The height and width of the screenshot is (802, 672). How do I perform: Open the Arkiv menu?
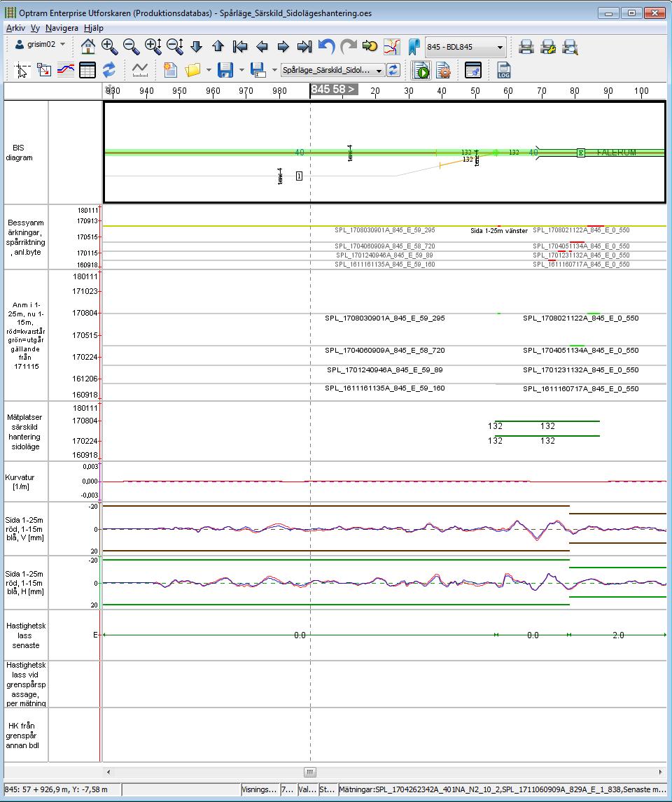tap(15, 28)
